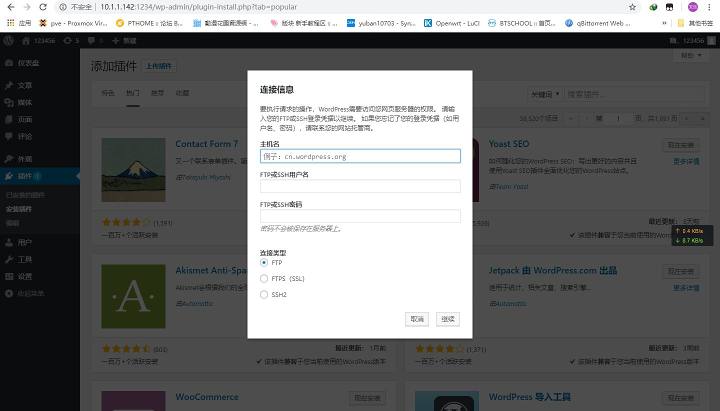The image size is (720, 411).
Task: Click the 上传插件 upload plugin button
Action: coord(158,66)
